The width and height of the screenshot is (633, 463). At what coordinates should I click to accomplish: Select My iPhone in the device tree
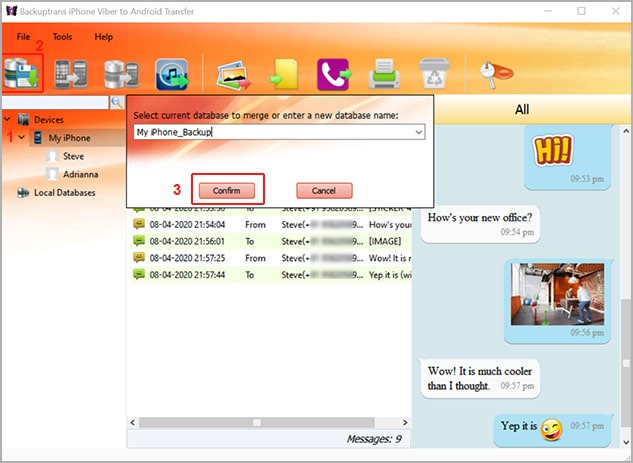pos(69,138)
